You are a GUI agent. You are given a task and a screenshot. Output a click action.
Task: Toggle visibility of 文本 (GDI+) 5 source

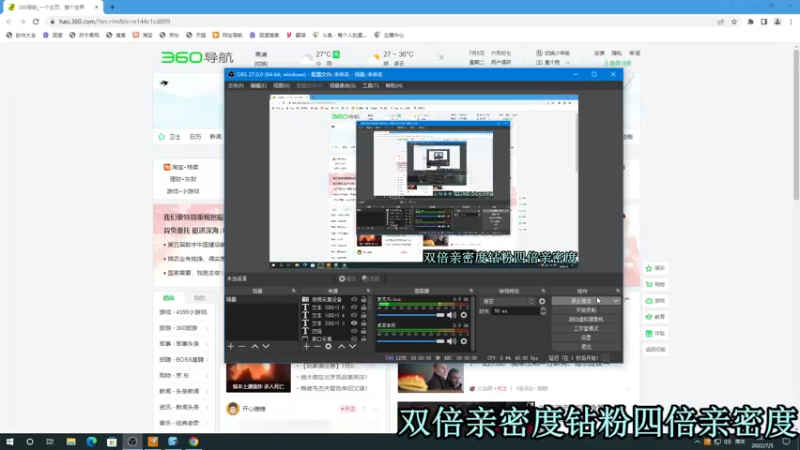tap(354, 308)
